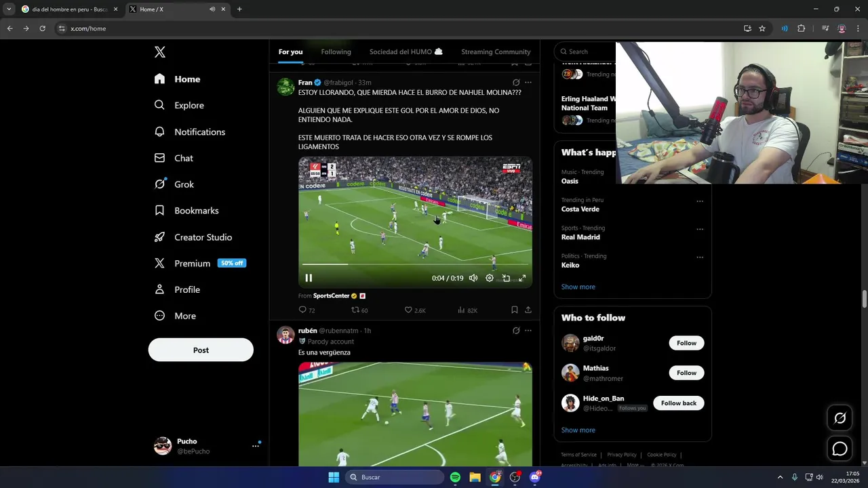Reload the page in Chrome
The width and height of the screenshot is (868, 488).
42,28
